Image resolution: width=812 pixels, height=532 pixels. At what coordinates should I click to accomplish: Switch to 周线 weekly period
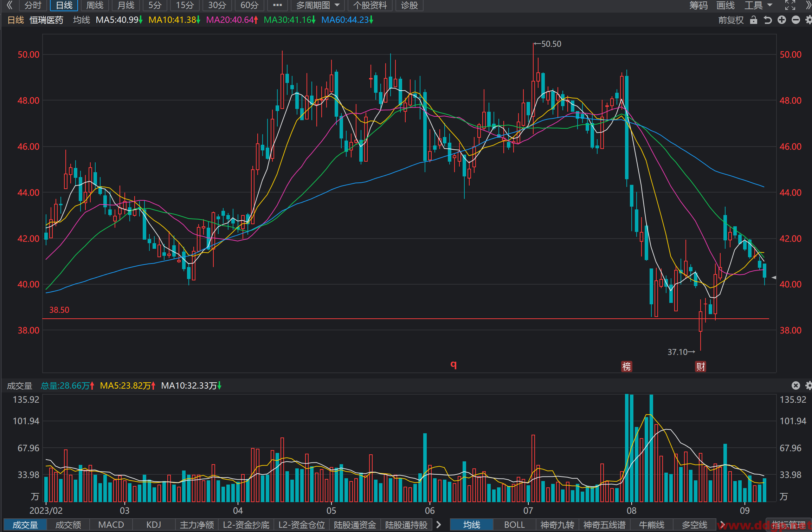[95, 5]
